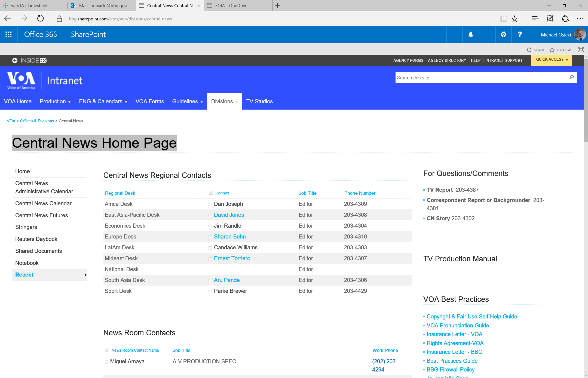The width and height of the screenshot is (588, 378).
Task: Close the Central News tab
Action: click(x=199, y=5)
